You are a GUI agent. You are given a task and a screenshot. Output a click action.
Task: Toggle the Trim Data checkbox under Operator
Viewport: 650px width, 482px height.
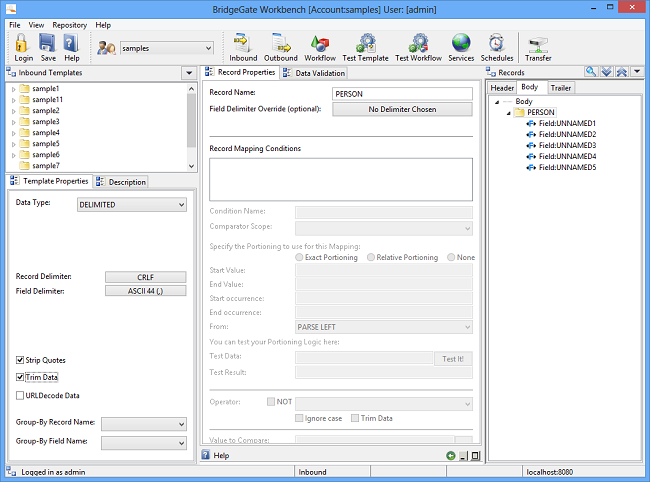point(355,418)
